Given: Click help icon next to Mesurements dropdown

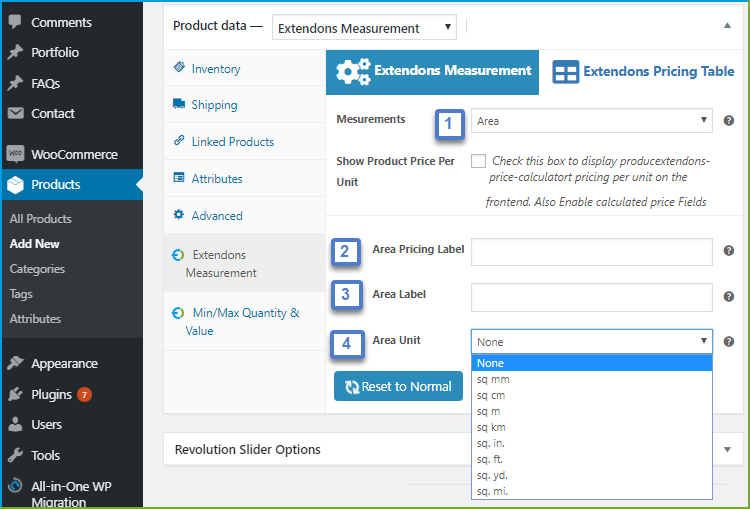Looking at the screenshot, I should coord(728,121).
